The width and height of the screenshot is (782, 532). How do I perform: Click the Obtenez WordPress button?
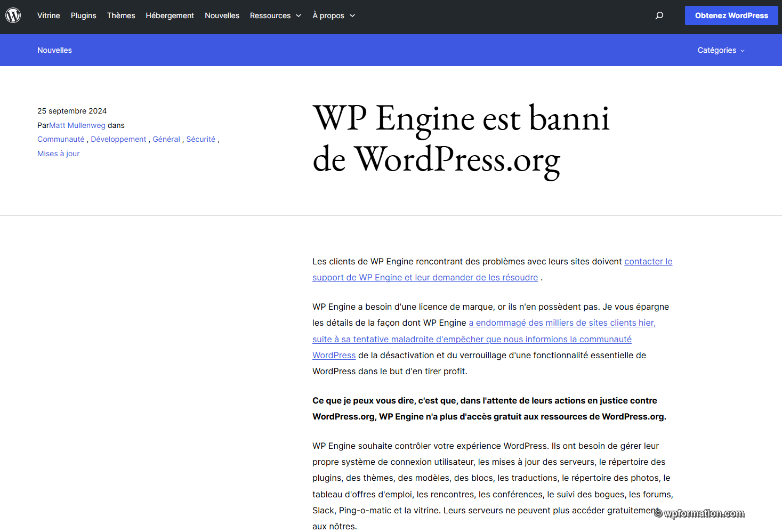(x=731, y=15)
